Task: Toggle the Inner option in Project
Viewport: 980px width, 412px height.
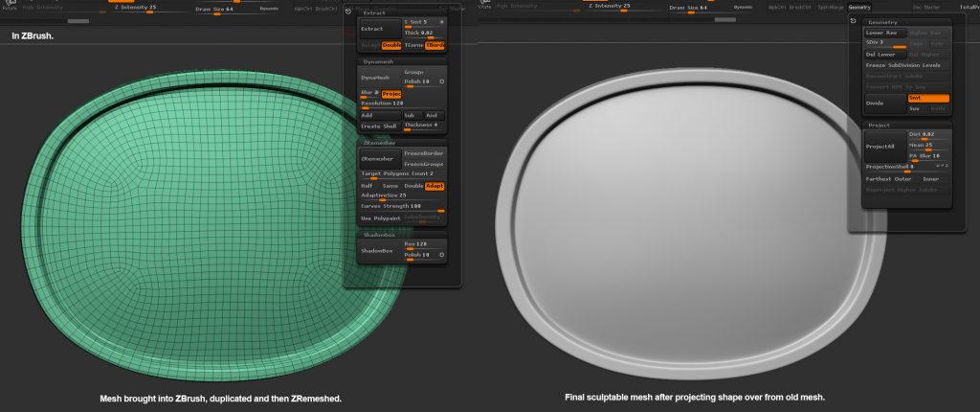Action: 931,179
